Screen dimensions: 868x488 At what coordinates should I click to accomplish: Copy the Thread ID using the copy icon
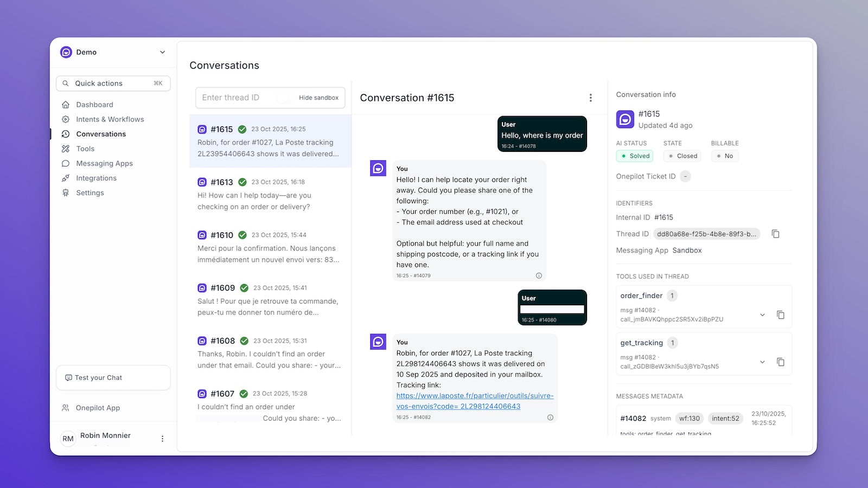pyautogui.click(x=776, y=234)
